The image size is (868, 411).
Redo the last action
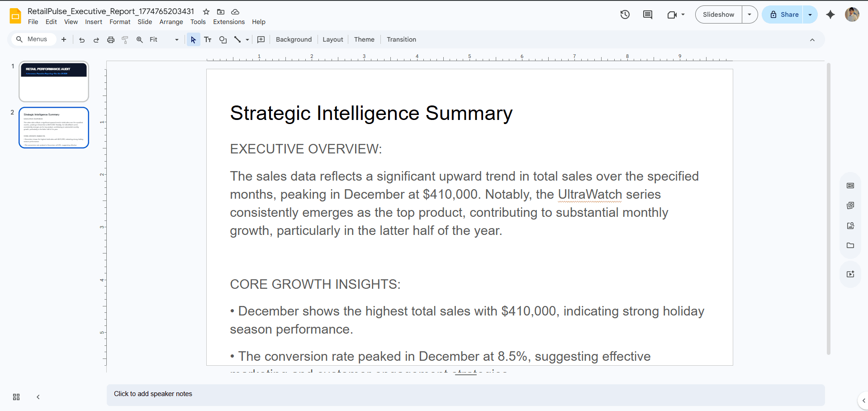point(96,39)
